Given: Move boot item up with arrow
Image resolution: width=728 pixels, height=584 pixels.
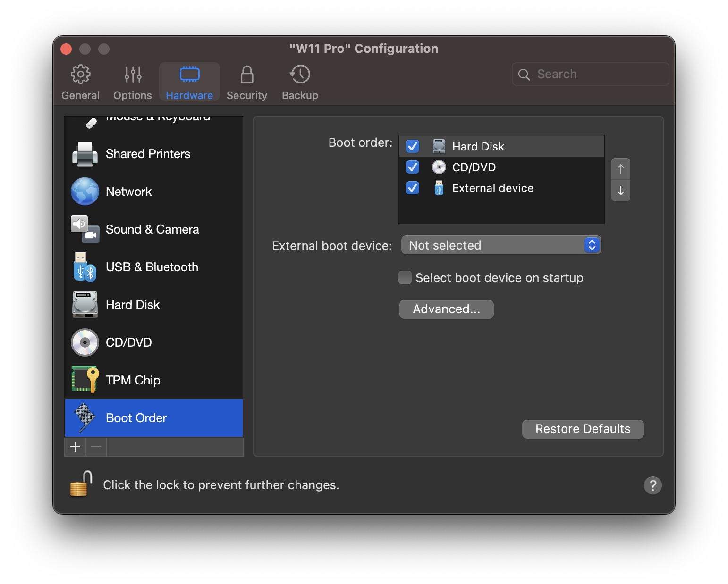Looking at the screenshot, I should (620, 169).
